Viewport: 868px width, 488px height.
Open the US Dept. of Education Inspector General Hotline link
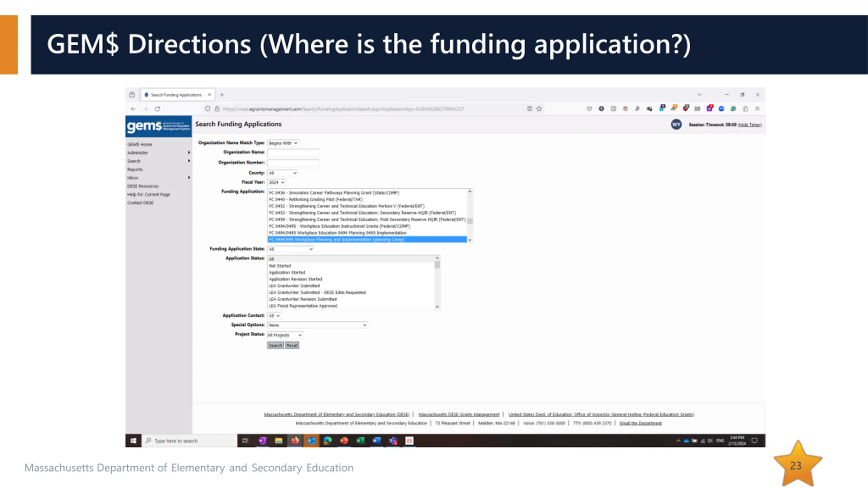click(601, 414)
